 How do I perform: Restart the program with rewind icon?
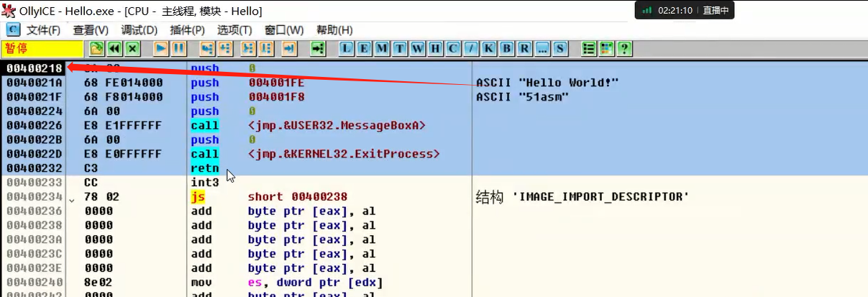click(114, 48)
